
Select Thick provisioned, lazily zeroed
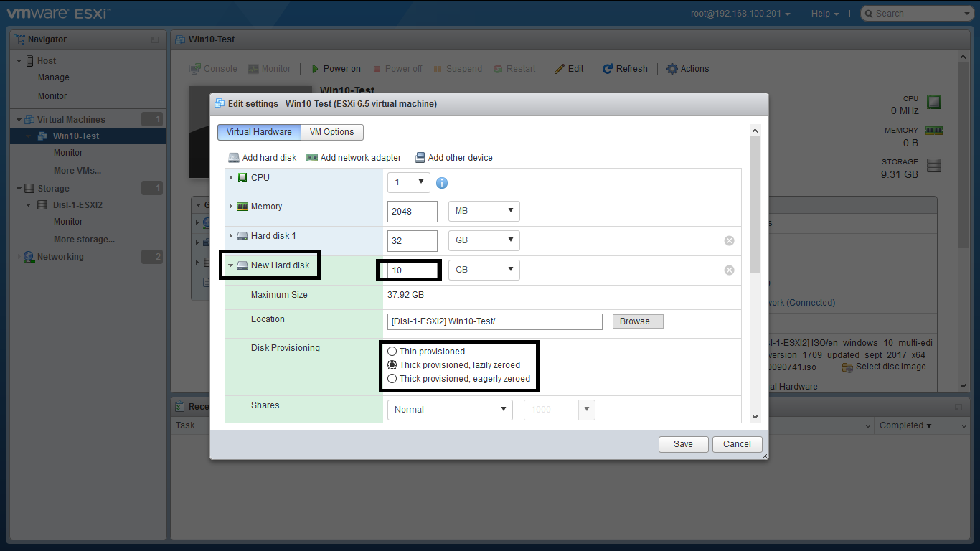pos(392,365)
